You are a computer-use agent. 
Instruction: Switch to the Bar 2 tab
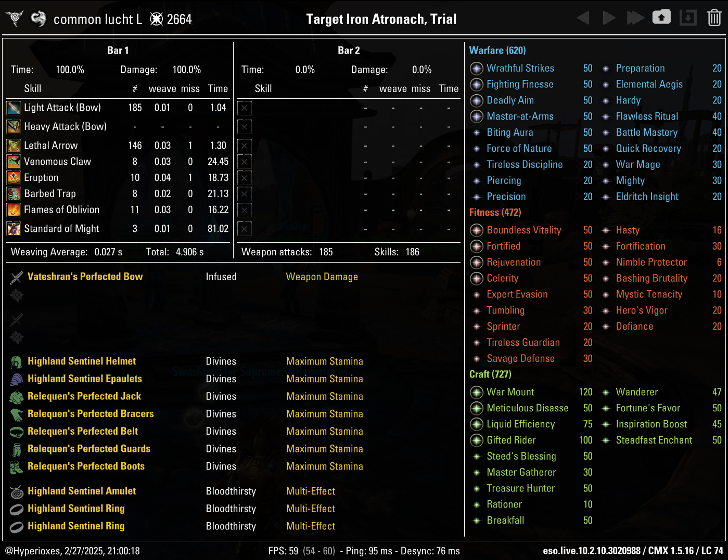click(x=347, y=50)
